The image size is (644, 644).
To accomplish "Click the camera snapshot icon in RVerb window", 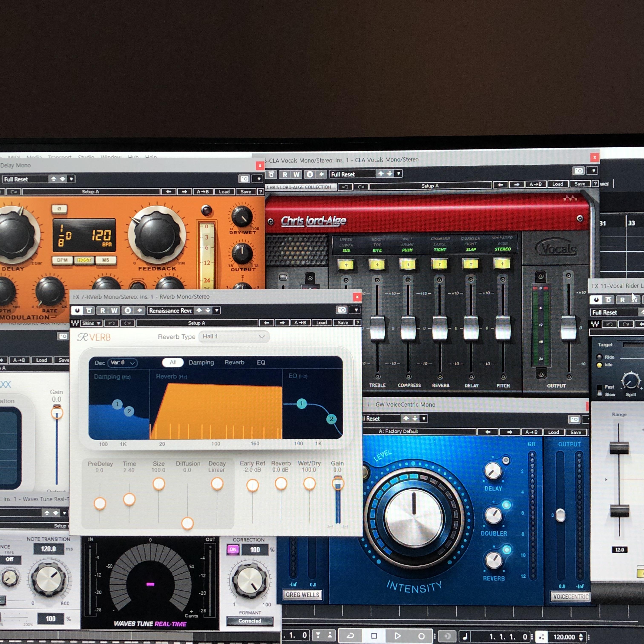I will pos(342,310).
